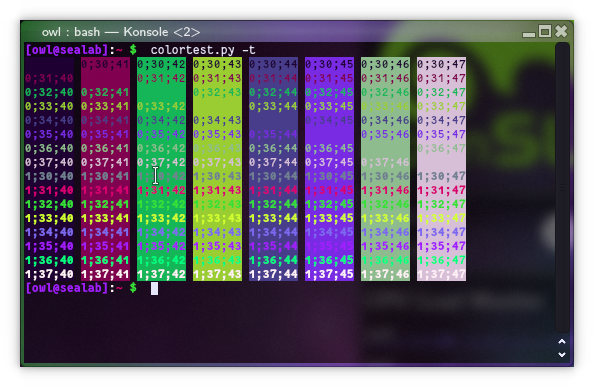Click the color cell '0;30;41'

pyautogui.click(x=105, y=64)
